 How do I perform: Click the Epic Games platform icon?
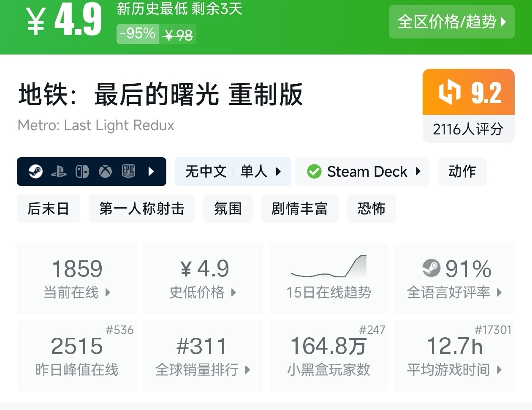click(x=128, y=172)
